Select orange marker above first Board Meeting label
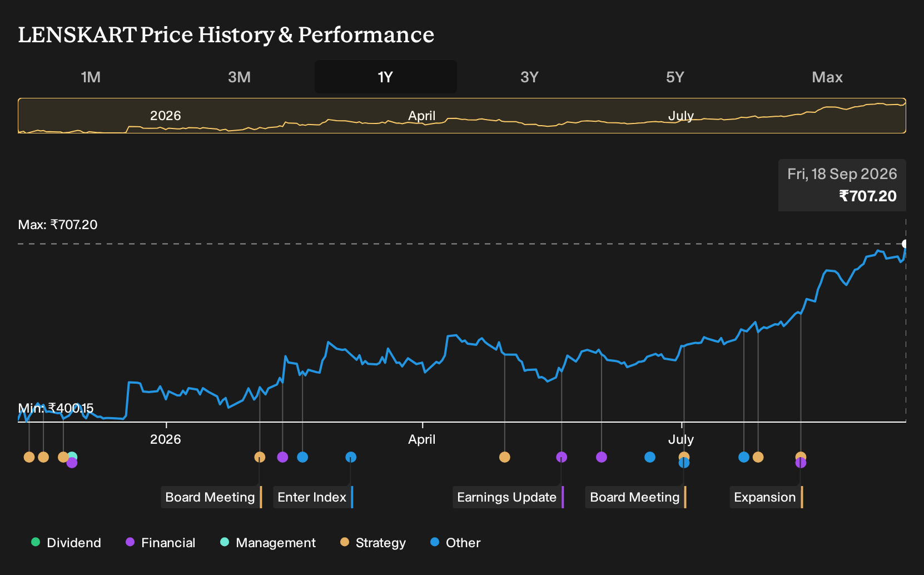This screenshot has width=924, height=575. pos(260,457)
